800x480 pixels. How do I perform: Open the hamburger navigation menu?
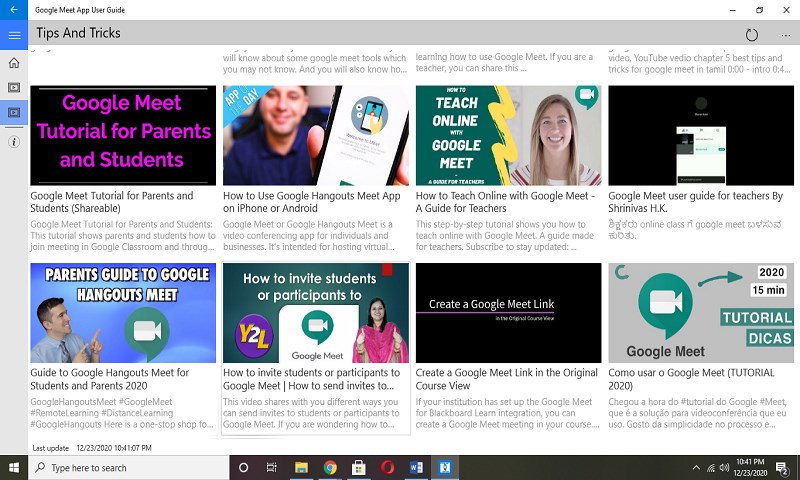click(x=14, y=35)
